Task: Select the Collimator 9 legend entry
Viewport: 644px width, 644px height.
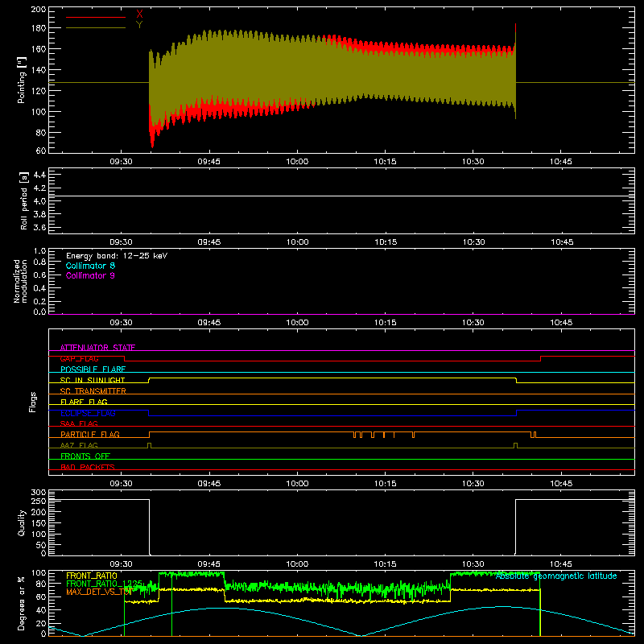Action: pos(90,275)
